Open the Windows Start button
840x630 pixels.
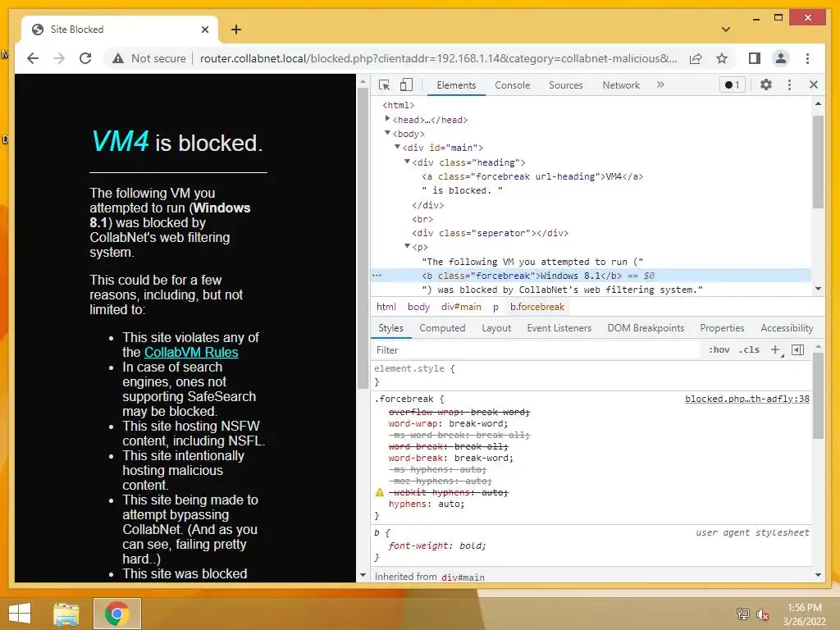[20, 614]
